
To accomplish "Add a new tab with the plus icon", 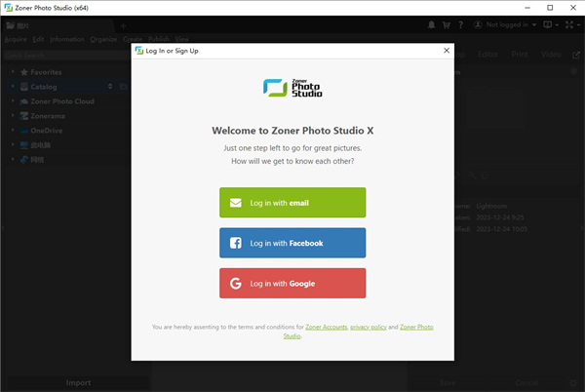I will [x=124, y=25].
